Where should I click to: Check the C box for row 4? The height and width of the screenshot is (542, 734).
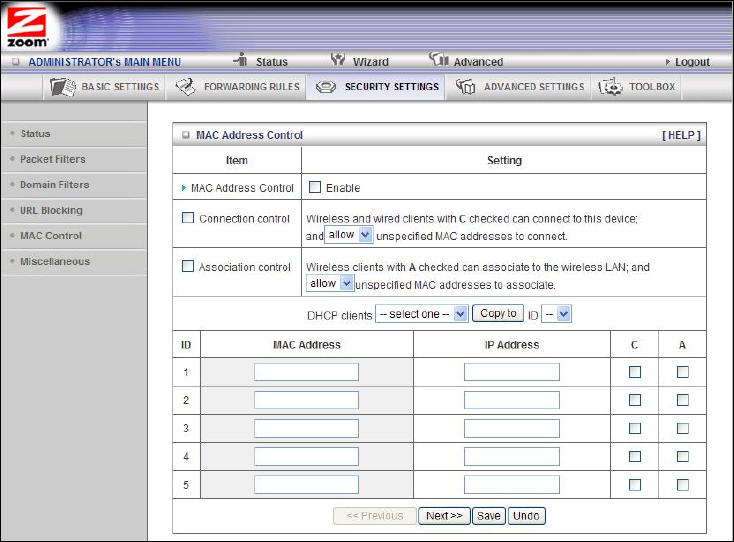[635, 456]
